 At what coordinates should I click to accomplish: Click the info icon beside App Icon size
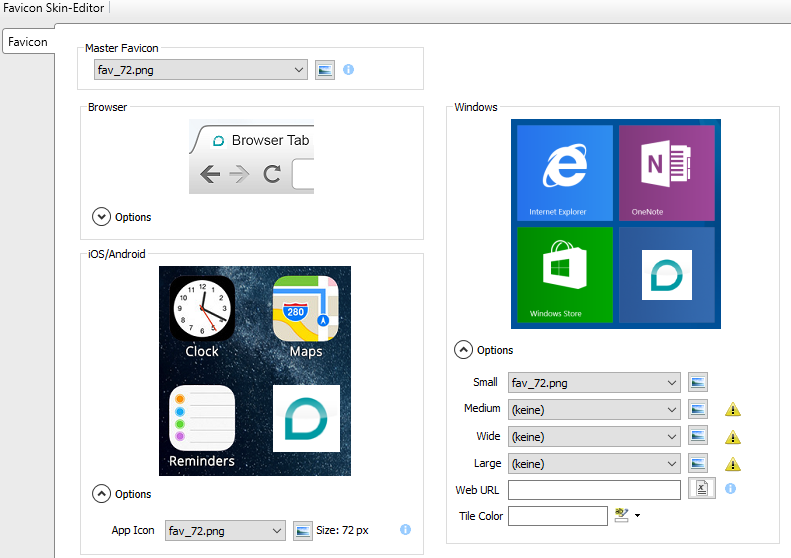tap(405, 530)
